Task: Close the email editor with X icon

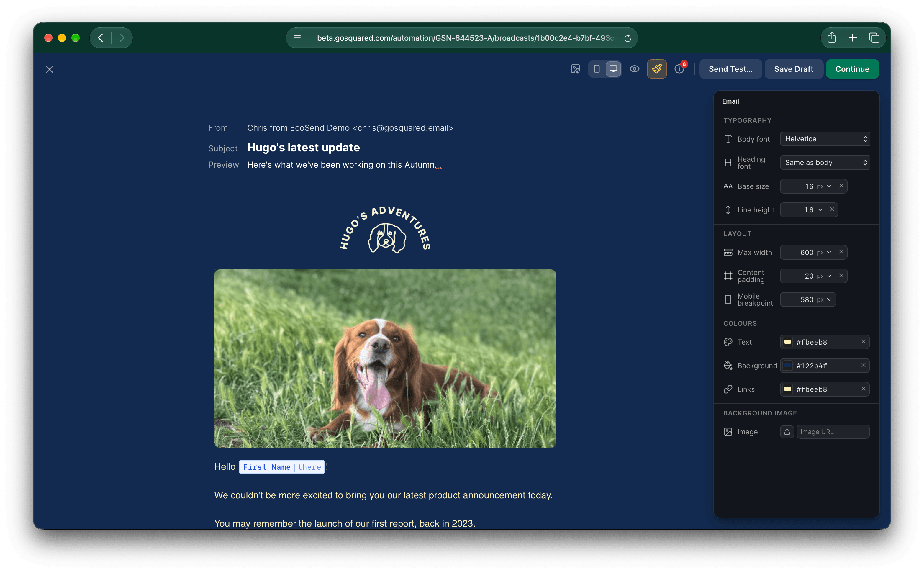Action: pos(49,69)
